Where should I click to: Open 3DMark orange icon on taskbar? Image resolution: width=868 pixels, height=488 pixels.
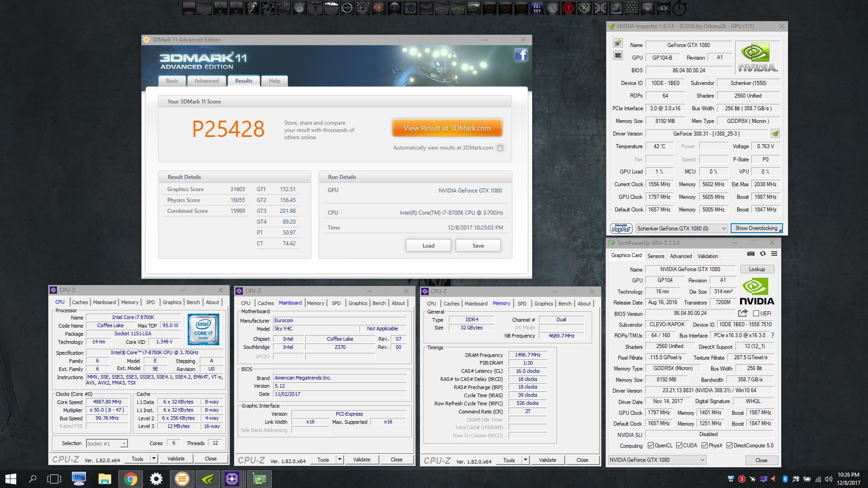tap(182, 479)
